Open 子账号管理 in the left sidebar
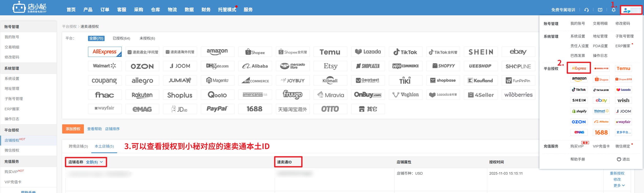Screen dimensions: 644x193 14,99
